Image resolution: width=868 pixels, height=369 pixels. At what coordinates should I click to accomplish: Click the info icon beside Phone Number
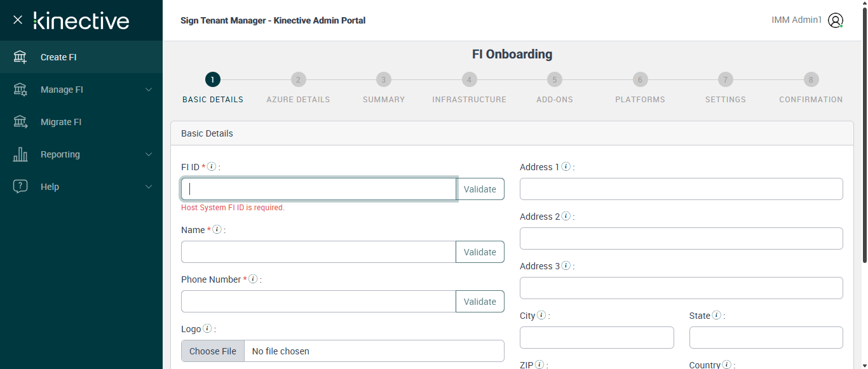tap(253, 279)
